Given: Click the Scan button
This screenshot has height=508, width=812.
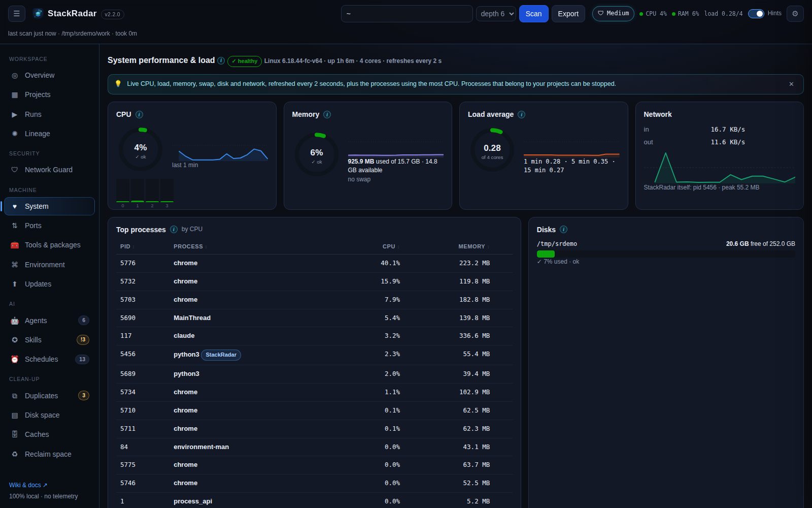Looking at the screenshot, I should coord(533,14).
